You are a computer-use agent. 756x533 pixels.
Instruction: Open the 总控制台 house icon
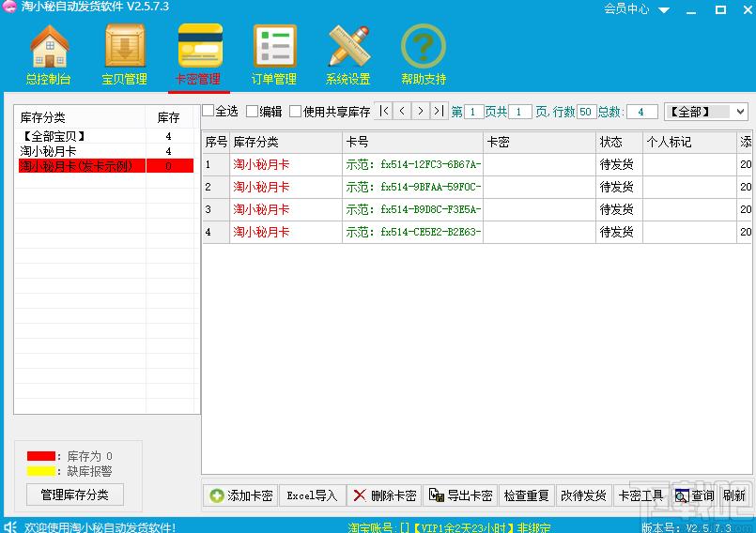pyautogui.click(x=50, y=46)
